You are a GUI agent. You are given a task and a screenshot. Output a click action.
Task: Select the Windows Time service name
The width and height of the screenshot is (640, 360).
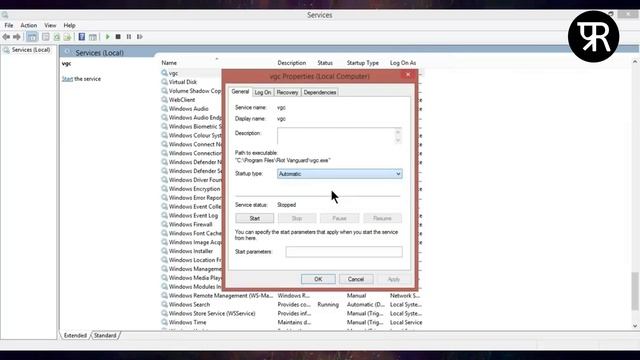click(187, 322)
